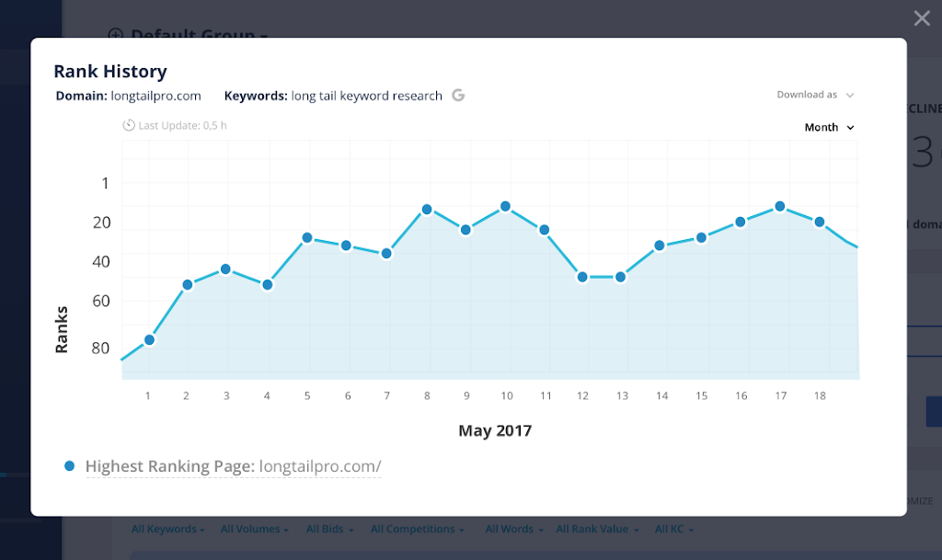
Task: Click the data point for May 7
Action: click(387, 253)
